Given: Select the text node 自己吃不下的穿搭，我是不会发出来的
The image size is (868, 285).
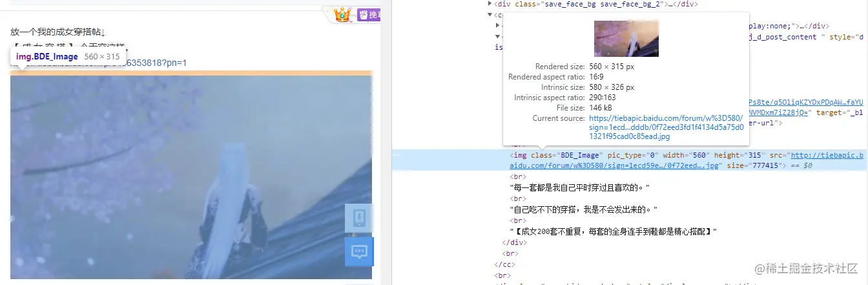Looking at the screenshot, I should [584, 209].
